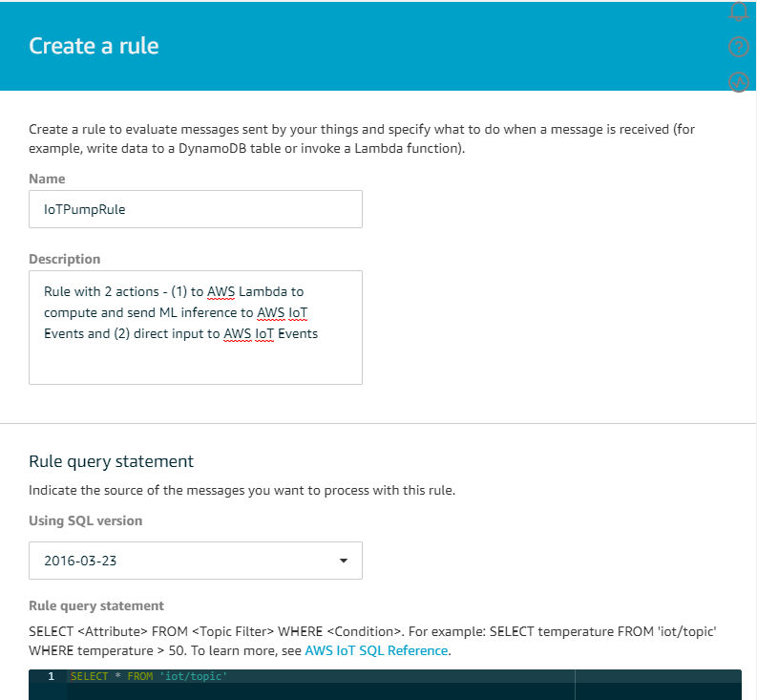Screen dimensions: 757x700
Task: Click the bold 'Rule query statement' label
Action: pos(96,605)
